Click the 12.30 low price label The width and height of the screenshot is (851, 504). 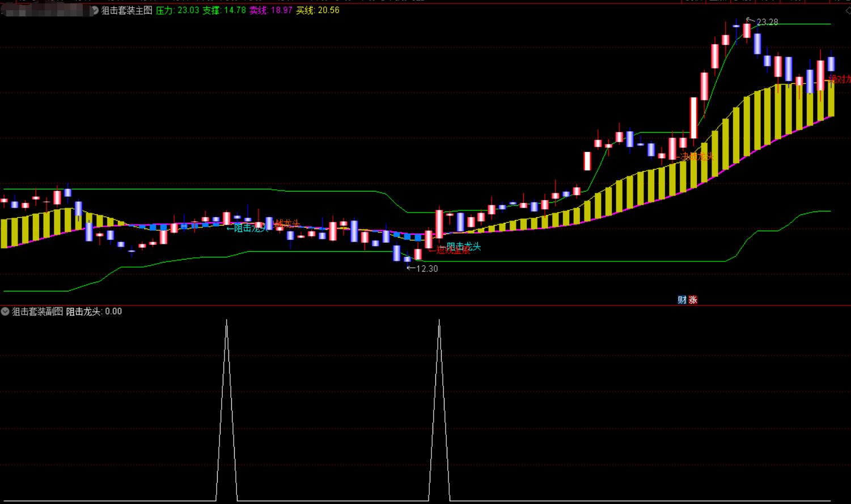point(427,269)
